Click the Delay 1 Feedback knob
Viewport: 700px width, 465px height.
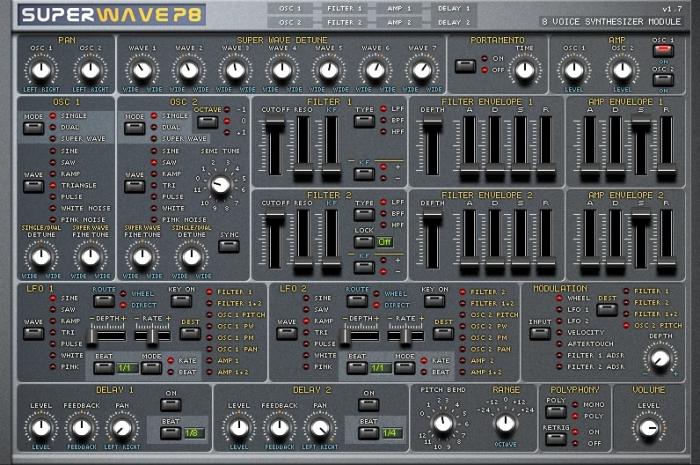coord(82,428)
